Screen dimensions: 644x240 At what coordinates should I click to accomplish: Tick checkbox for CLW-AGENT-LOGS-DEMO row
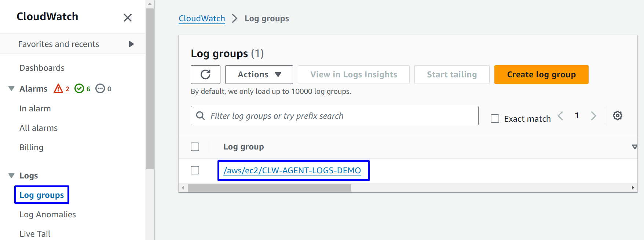click(195, 170)
